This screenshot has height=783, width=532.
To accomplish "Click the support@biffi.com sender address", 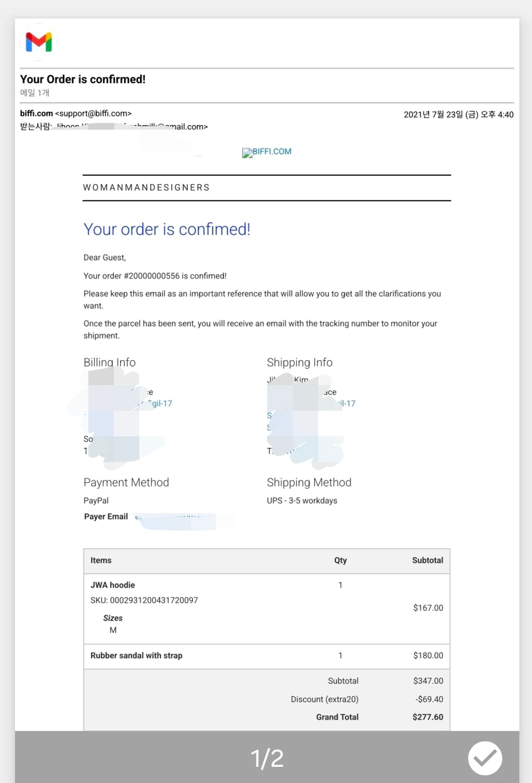I will coord(93,113).
